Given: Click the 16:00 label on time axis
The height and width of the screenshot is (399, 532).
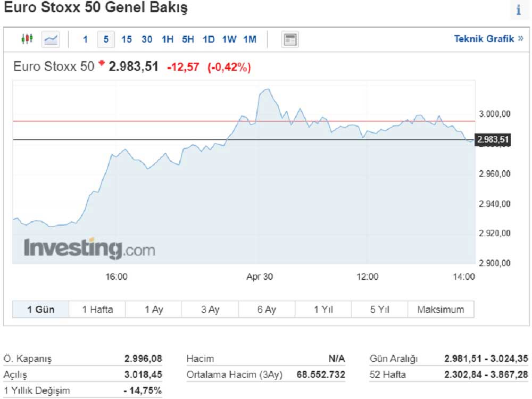Looking at the screenshot, I should coord(117,277).
